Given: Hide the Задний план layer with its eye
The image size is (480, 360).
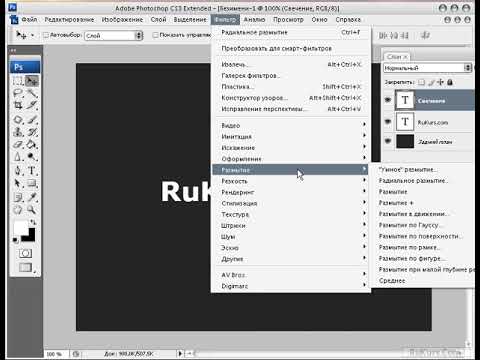Looking at the screenshot, I should point(388,141).
